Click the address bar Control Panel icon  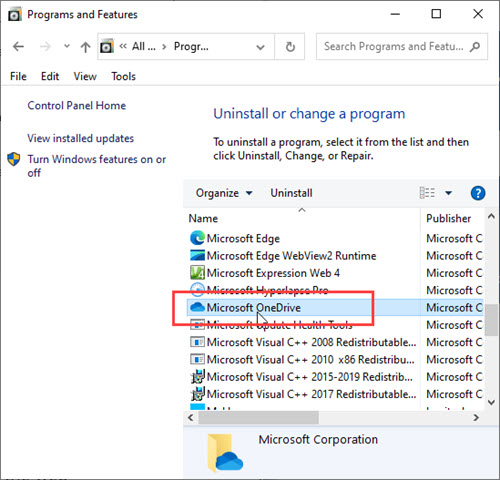click(x=107, y=46)
